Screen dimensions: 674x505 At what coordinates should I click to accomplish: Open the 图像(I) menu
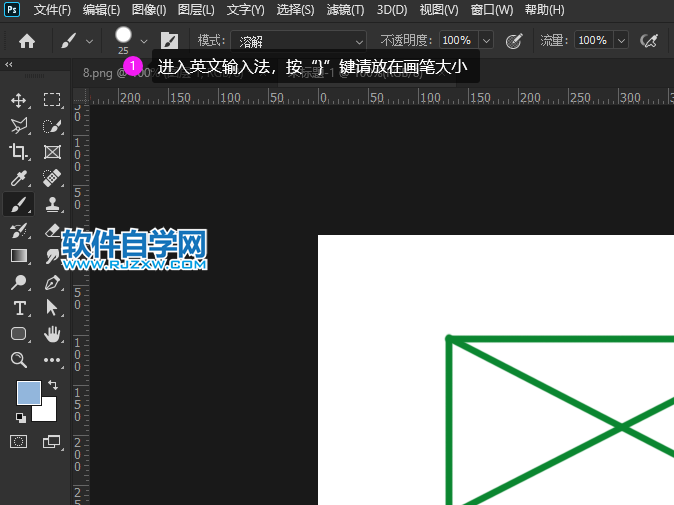[x=149, y=9]
